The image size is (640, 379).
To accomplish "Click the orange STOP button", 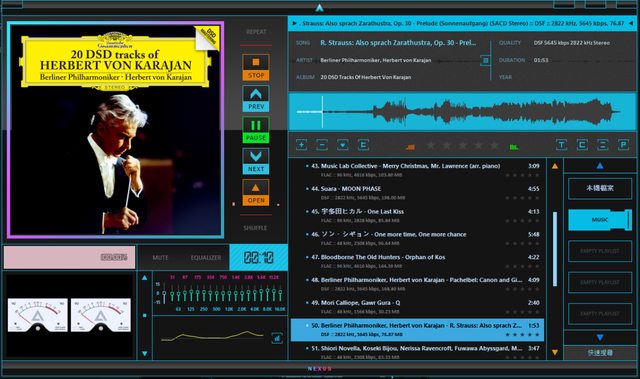I will (256, 67).
